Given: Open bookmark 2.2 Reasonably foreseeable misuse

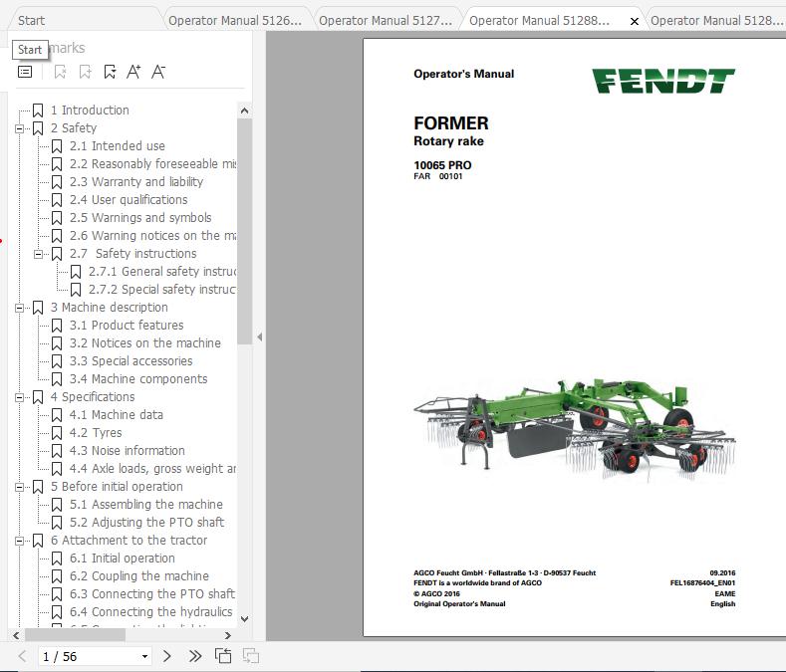Looking at the screenshot, I should pyautogui.click(x=152, y=164).
